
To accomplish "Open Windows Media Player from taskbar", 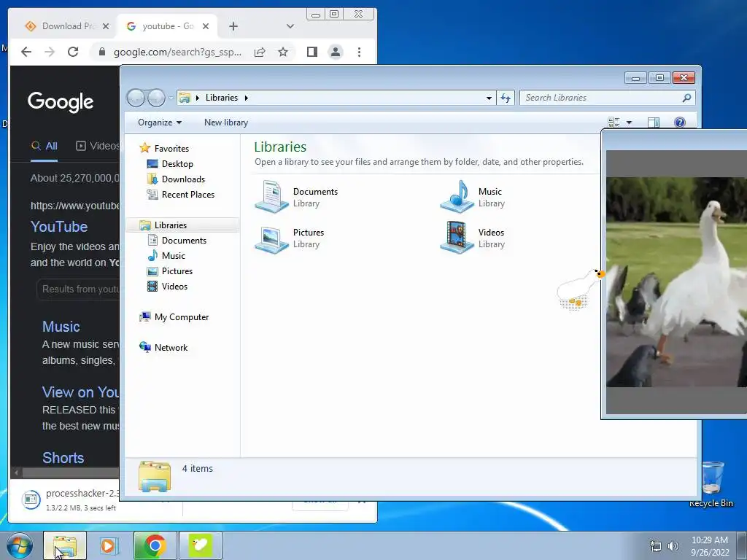I will 109,545.
